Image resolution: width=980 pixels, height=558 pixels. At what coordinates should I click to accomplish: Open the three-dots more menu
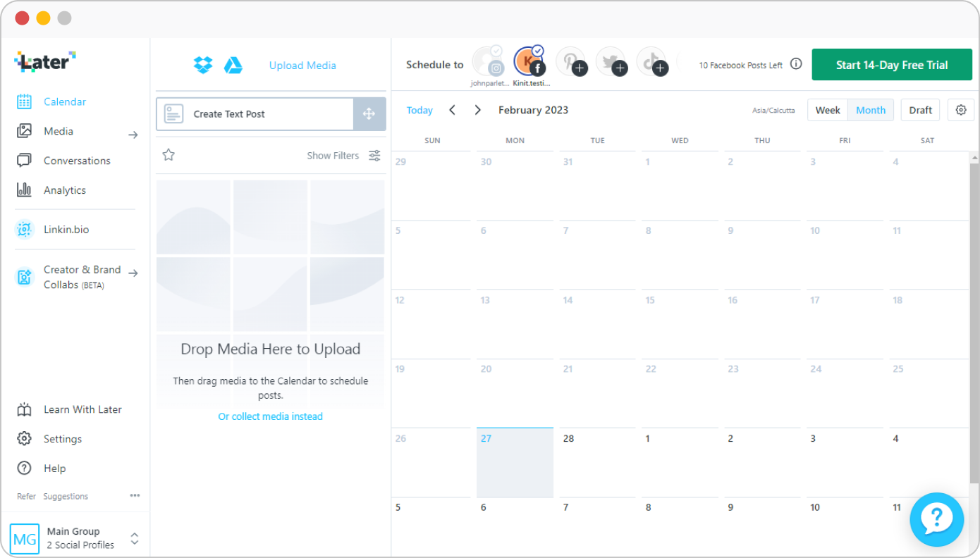click(x=135, y=495)
